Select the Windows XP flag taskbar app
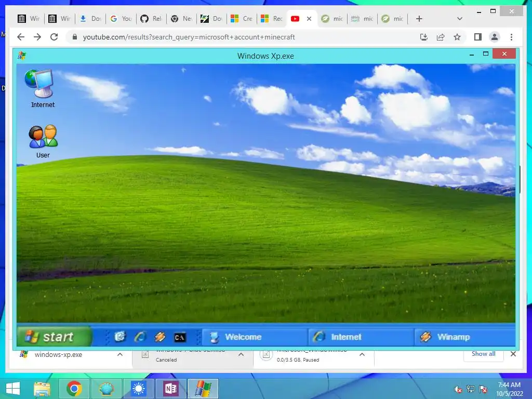This screenshot has height=399, width=532. click(x=203, y=389)
